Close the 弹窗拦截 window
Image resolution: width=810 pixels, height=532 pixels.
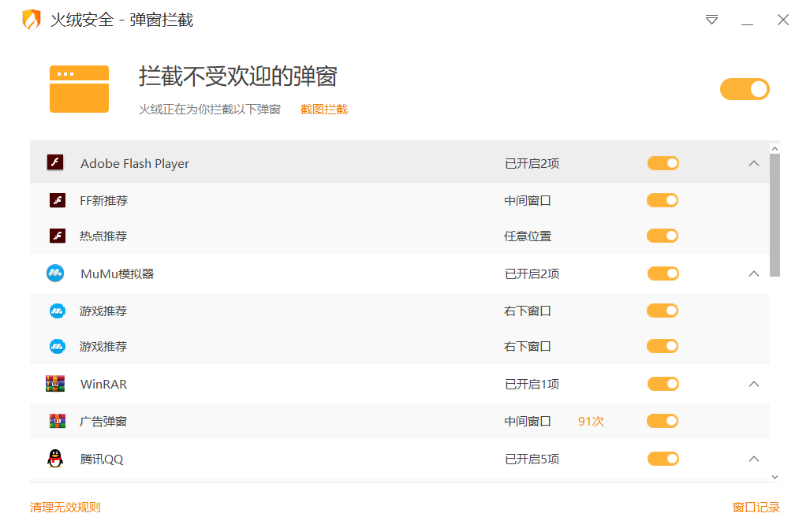pos(782,20)
